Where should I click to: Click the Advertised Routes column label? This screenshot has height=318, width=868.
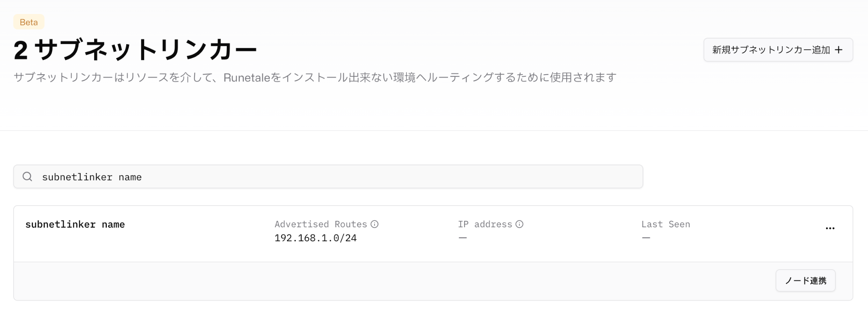coord(321,224)
